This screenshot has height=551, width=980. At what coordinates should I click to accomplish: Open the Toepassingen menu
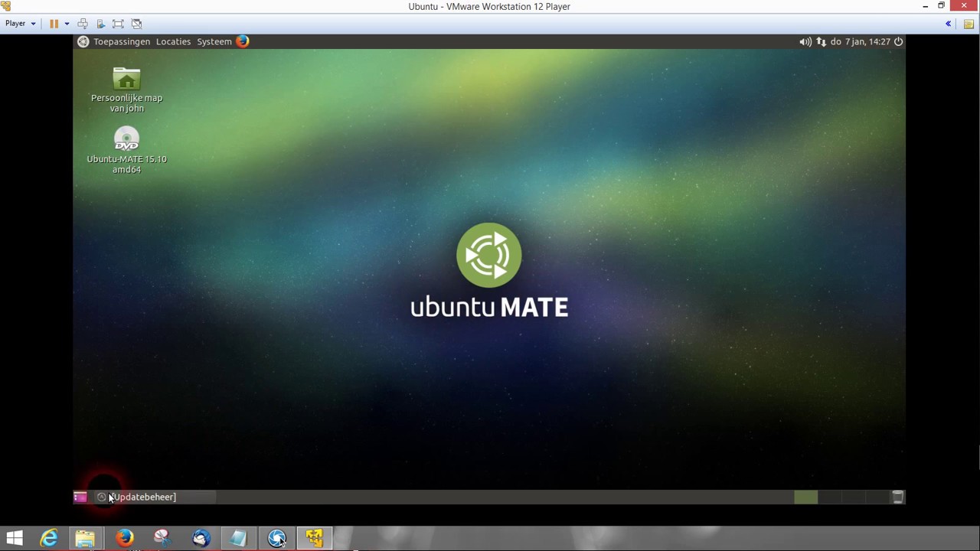122,41
